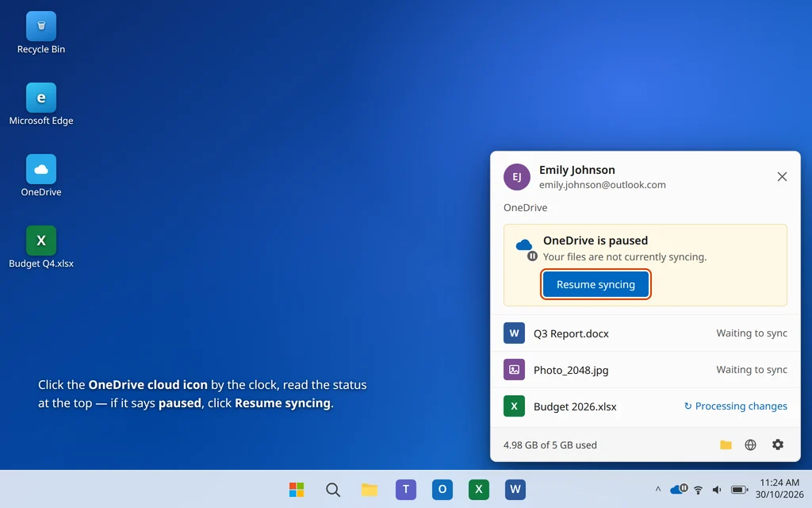Image resolution: width=812 pixels, height=508 pixels.
Task: Select Budget Q4.xlsx desktop file
Action: click(x=41, y=248)
